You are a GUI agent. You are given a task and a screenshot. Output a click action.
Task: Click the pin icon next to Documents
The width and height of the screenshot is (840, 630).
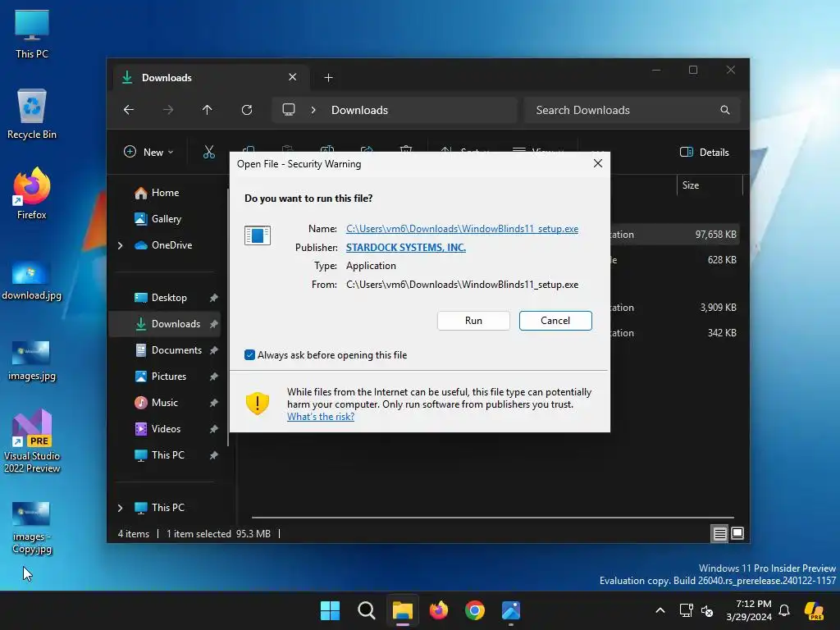coord(214,349)
